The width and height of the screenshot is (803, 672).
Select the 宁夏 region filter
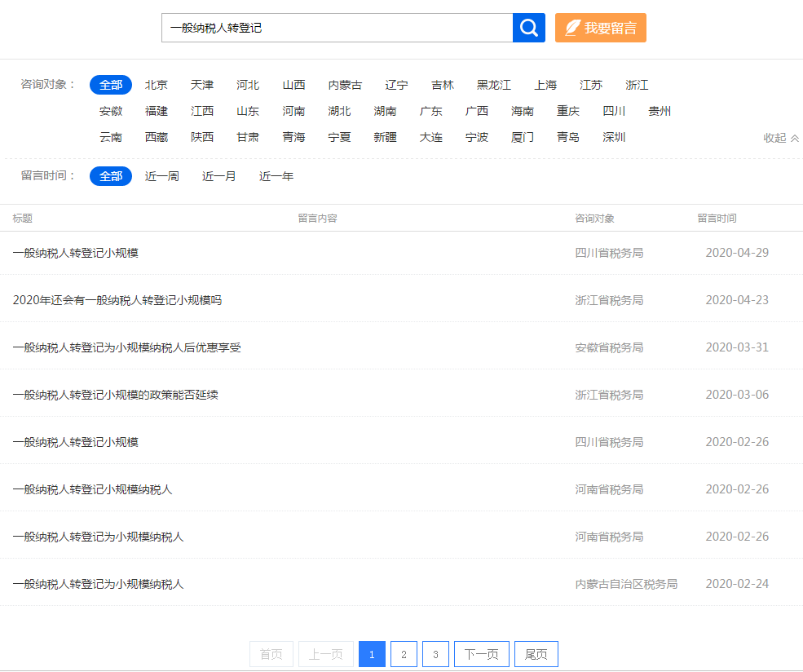pos(339,137)
